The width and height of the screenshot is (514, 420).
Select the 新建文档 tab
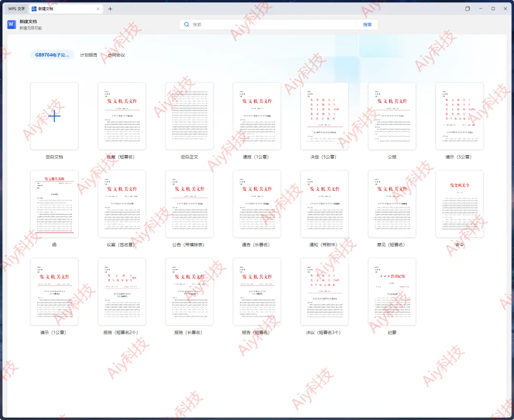click(x=66, y=9)
